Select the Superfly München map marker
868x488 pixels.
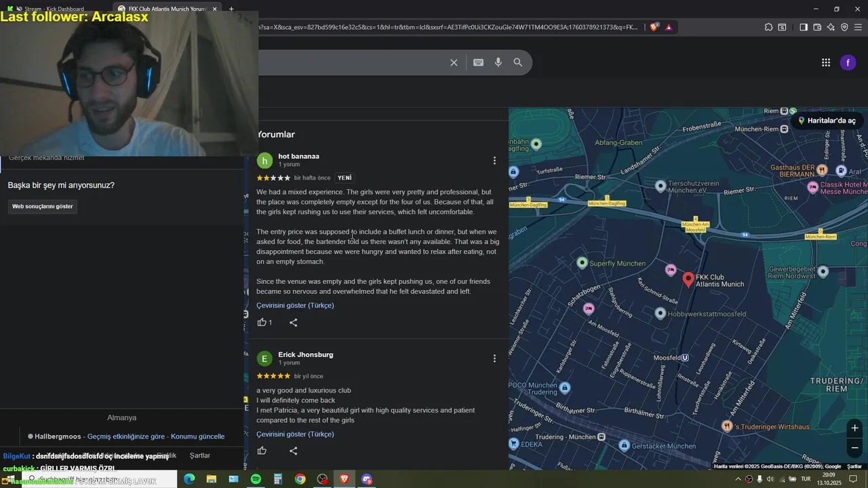[582, 263]
